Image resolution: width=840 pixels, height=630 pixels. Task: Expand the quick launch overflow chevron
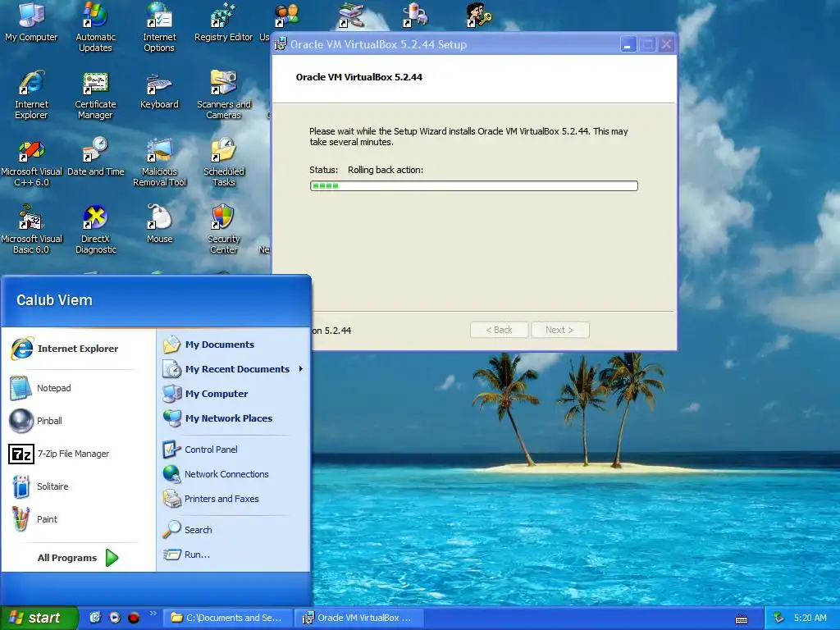point(153,614)
